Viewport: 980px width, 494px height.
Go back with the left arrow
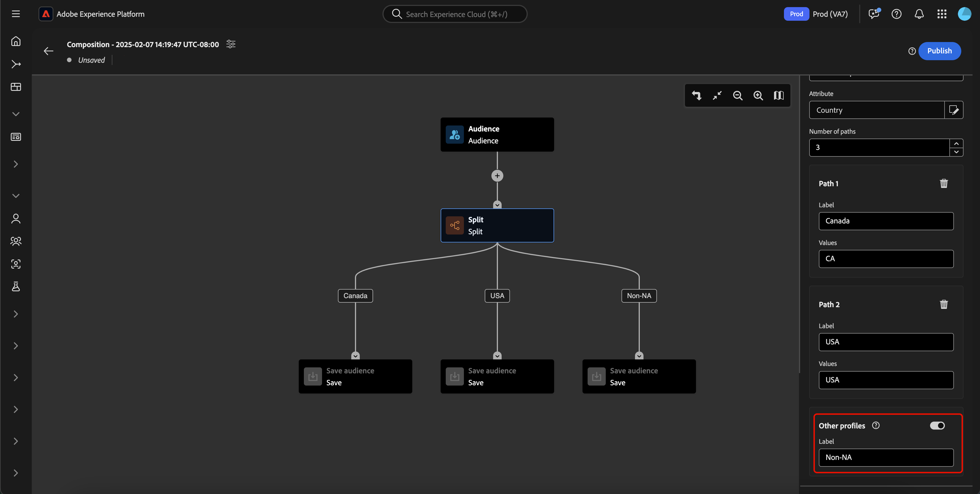[48, 51]
